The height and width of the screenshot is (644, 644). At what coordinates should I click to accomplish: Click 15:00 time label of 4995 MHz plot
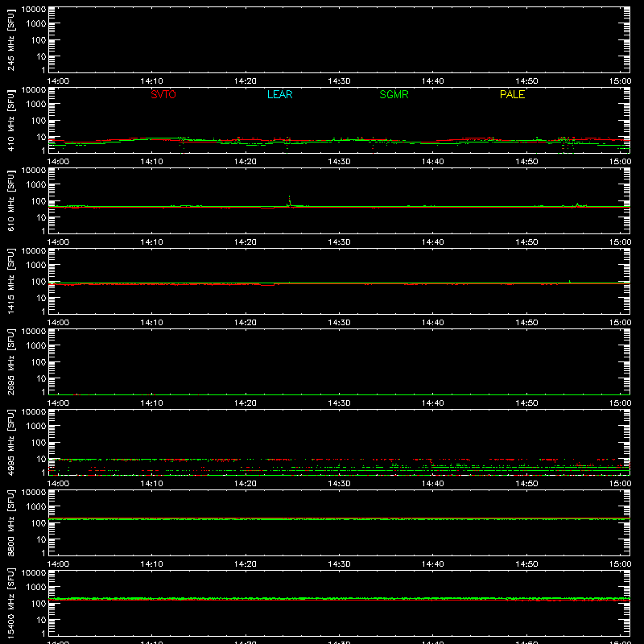[x=620, y=484]
